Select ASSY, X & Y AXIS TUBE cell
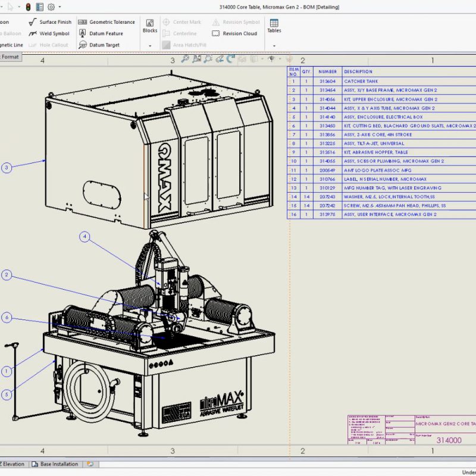Image resolution: width=476 pixels, height=476 pixels. point(409,108)
